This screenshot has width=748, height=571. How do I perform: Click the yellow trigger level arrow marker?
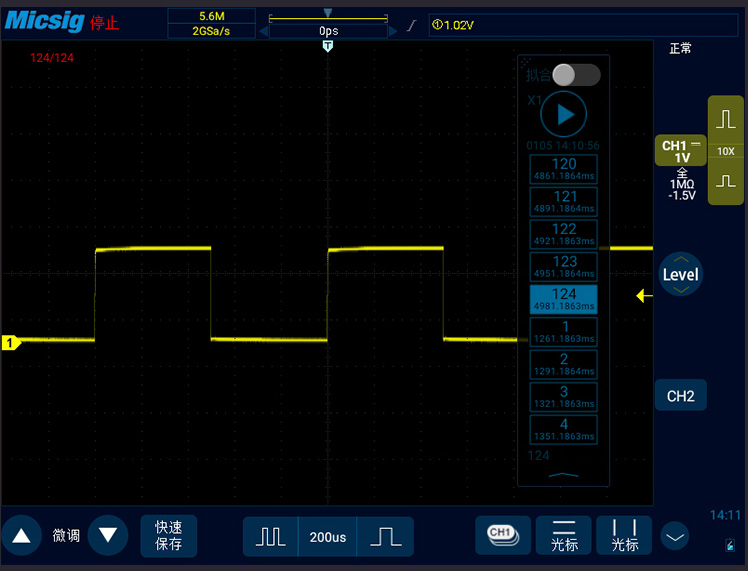pos(644,296)
